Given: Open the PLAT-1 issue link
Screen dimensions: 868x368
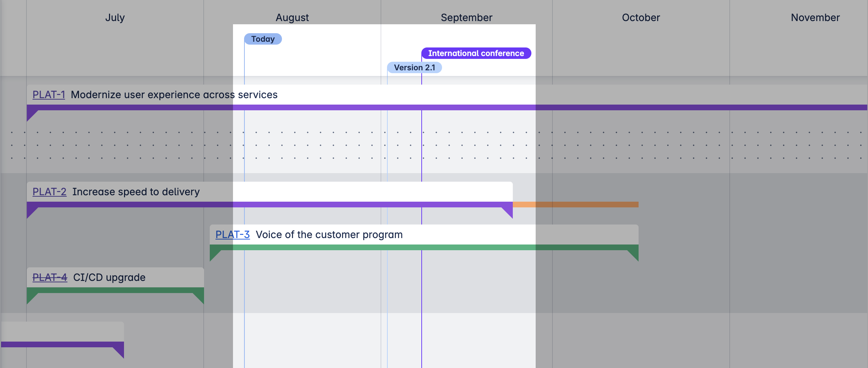Looking at the screenshot, I should (x=49, y=95).
